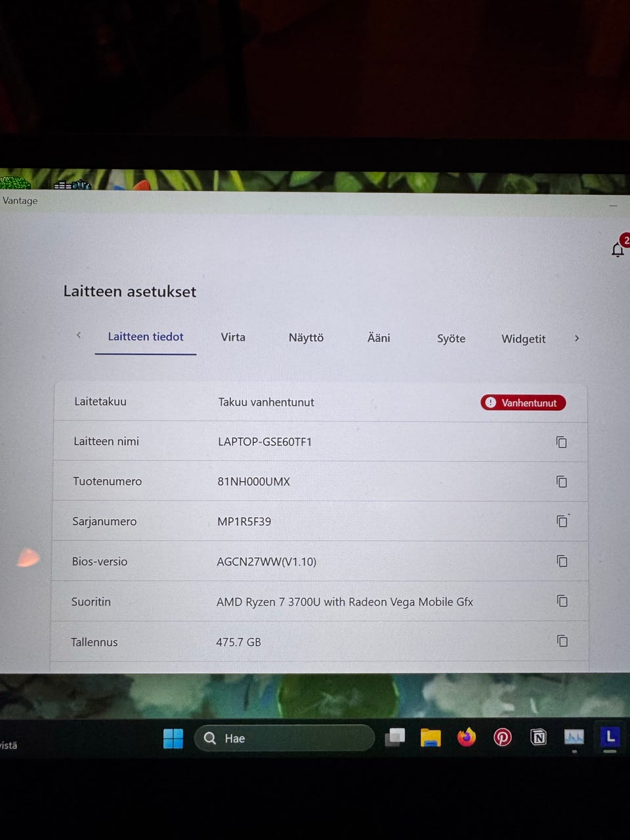Open Pinterest from the taskbar

coord(503,737)
